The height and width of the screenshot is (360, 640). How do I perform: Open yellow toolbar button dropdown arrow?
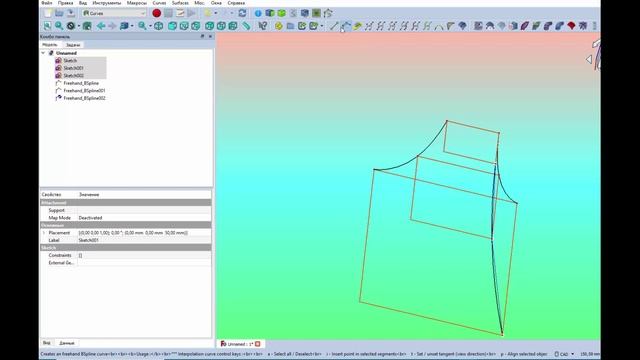[x=216, y=13]
